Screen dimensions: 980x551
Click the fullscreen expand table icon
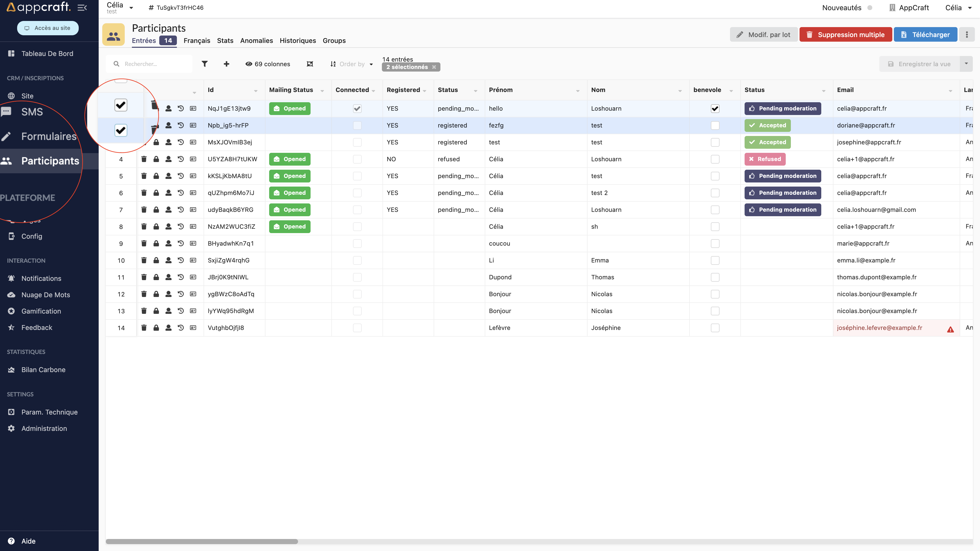pyautogui.click(x=310, y=64)
